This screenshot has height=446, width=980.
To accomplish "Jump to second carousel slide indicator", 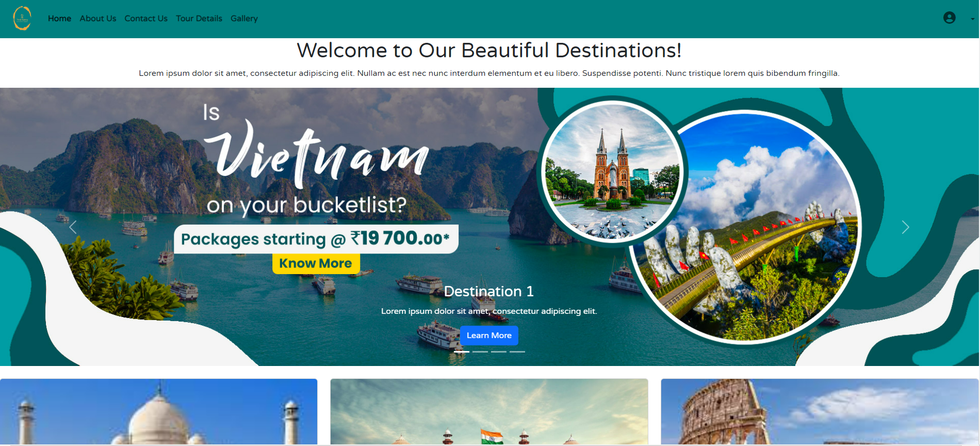I will [480, 352].
